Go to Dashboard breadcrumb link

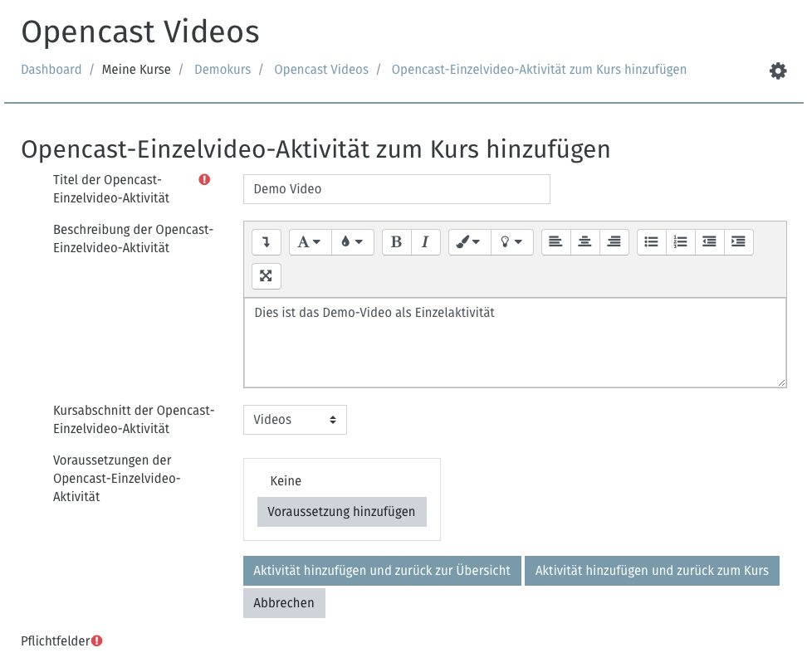pyautogui.click(x=51, y=70)
